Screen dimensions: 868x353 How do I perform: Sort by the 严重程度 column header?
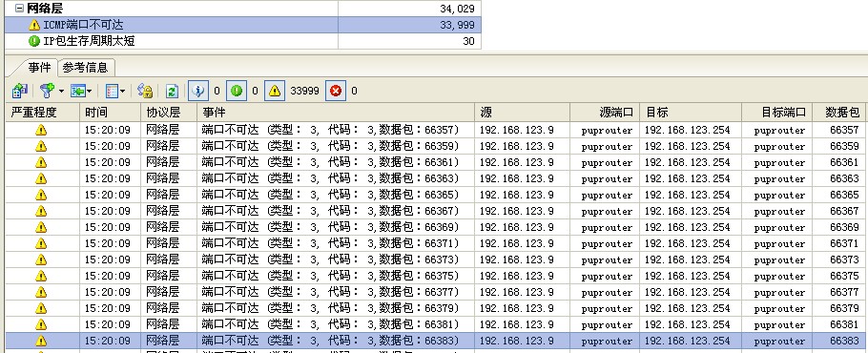(43, 113)
